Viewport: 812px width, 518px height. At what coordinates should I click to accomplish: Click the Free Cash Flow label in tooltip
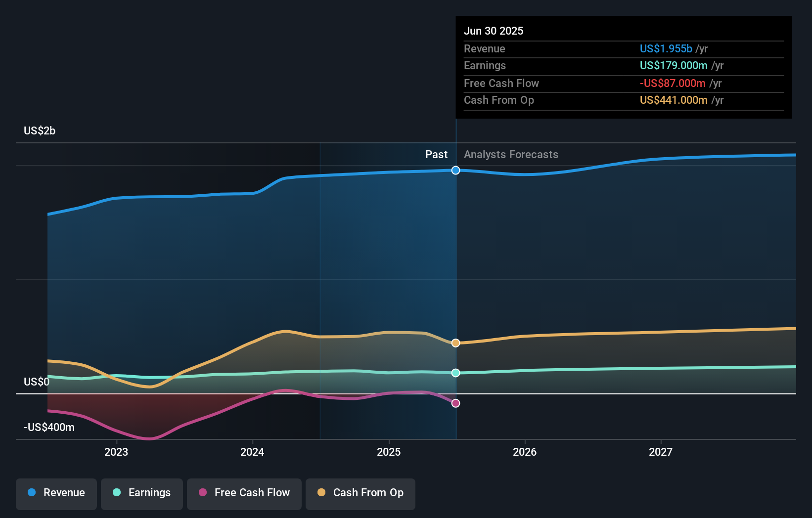coord(501,84)
